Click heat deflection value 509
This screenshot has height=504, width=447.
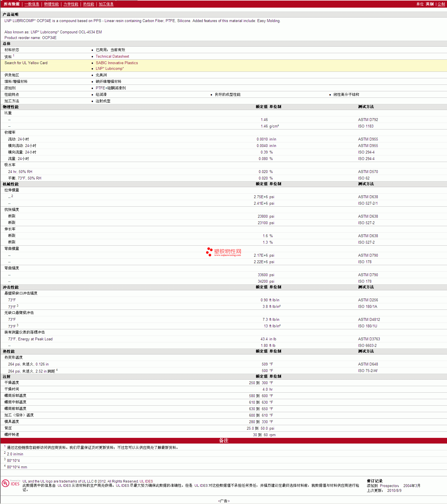click(265, 364)
